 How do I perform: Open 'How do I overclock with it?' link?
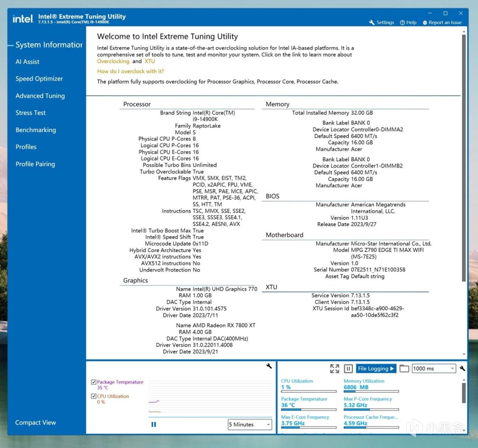[x=130, y=71]
